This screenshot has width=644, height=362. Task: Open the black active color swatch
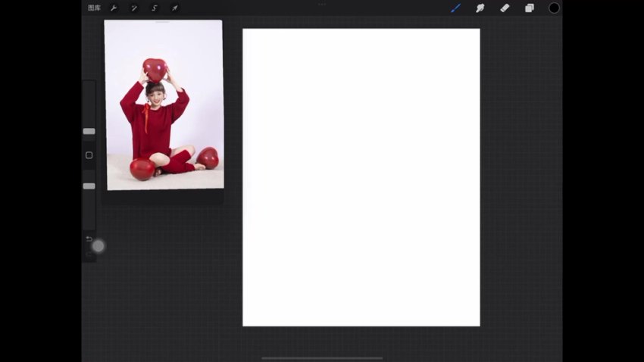[554, 8]
